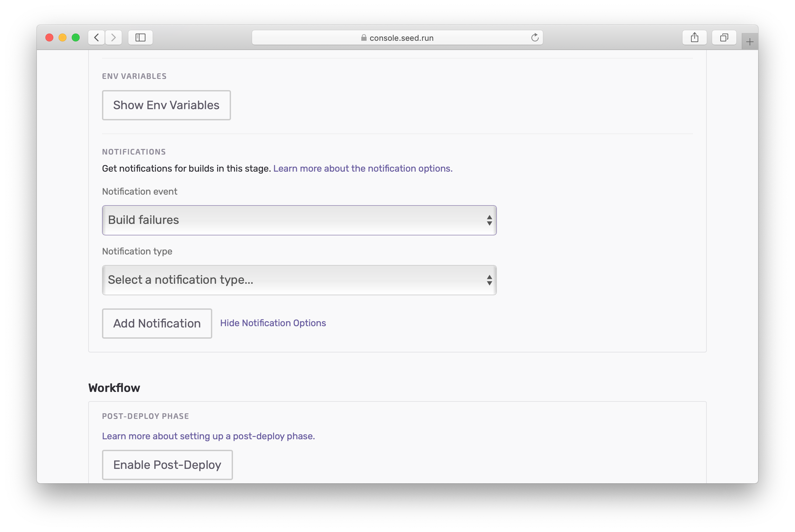Click Show Env Variables button
Viewport: 795px width, 532px height.
(167, 105)
